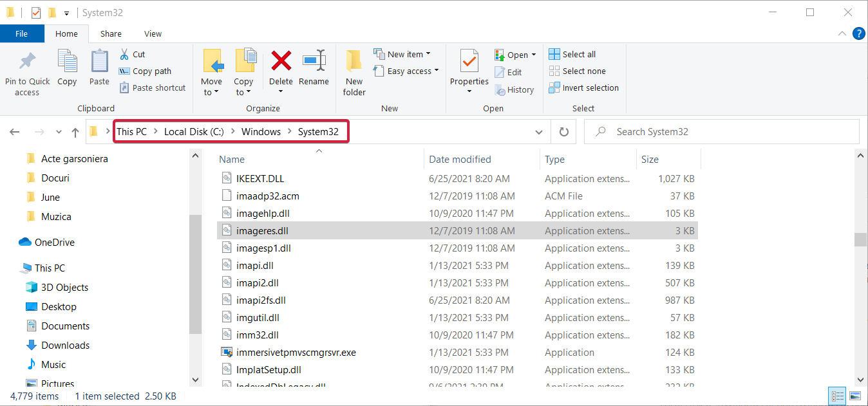The width and height of the screenshot is (868, 406).
Task: Click Local Disk (C:) breadcrumb
Action: click(x=194, y=131)
